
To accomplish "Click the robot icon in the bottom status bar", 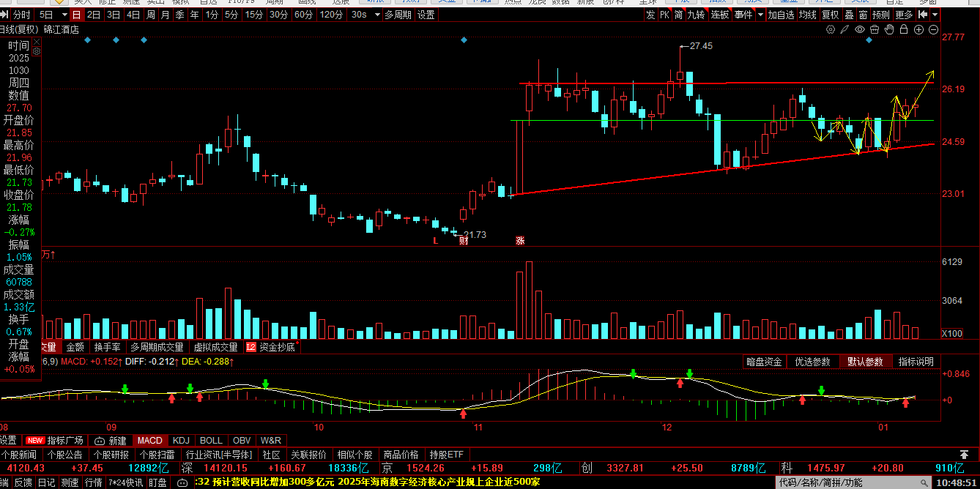I will click(182, 482).
